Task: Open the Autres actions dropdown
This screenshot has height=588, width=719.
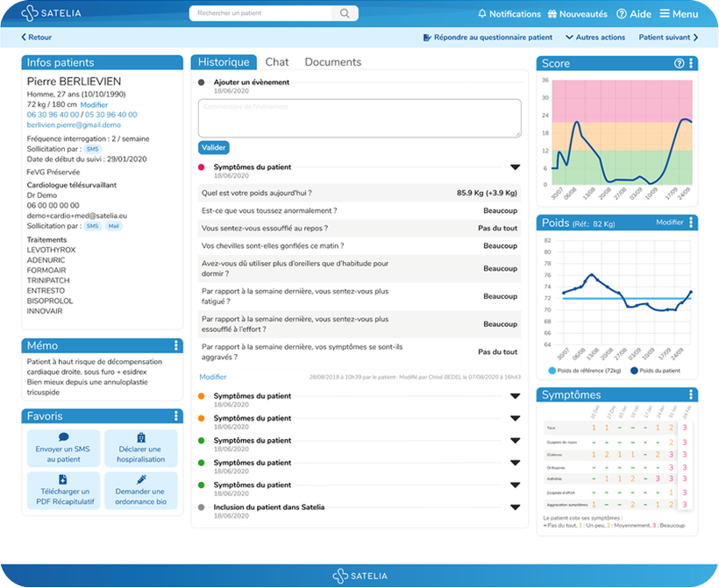Action: click(x=595, y=37)
